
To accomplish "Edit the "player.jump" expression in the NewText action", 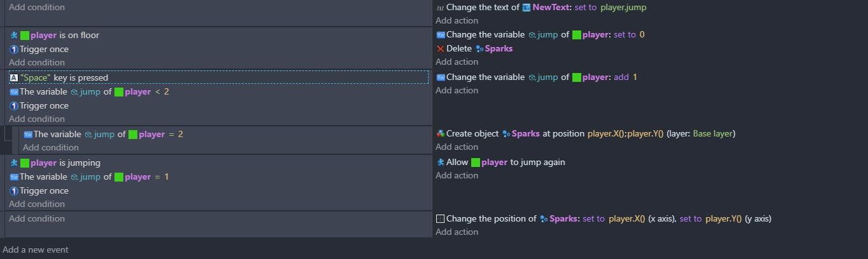I will pos(623,8).
